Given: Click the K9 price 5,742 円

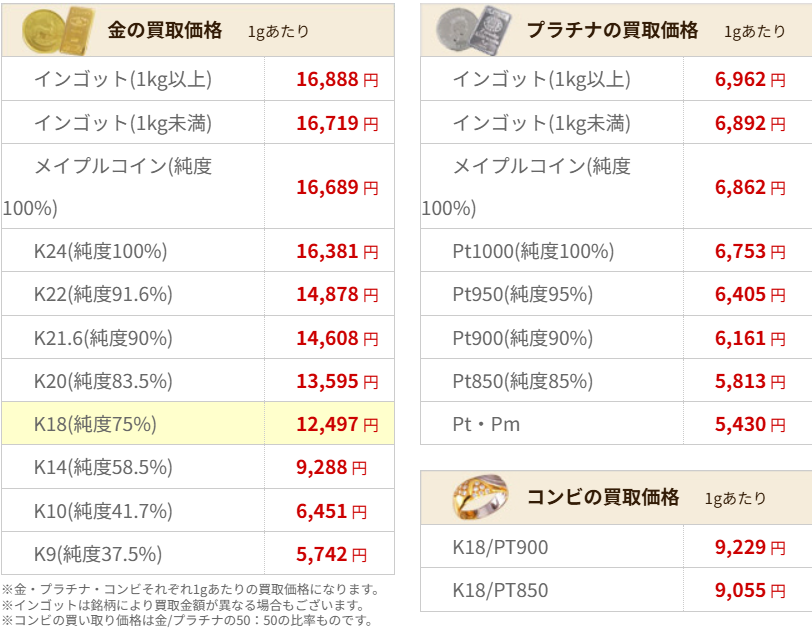Looking at the screenshot, I should click(x=331, y=554).
